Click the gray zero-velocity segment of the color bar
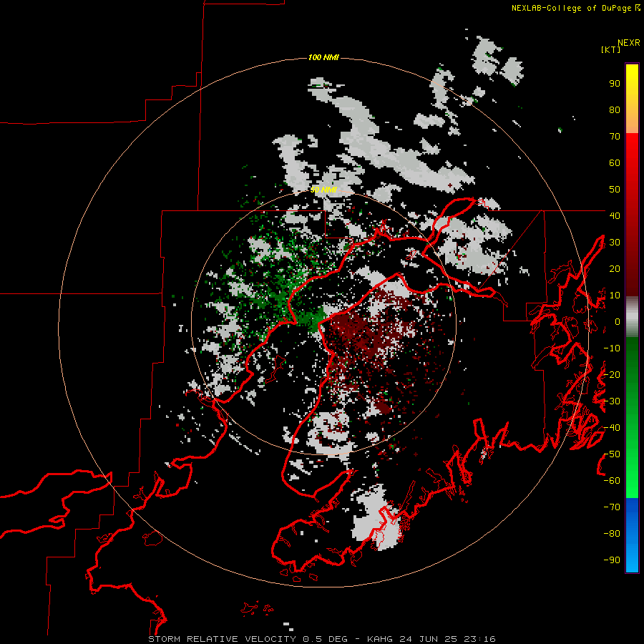The width and height of the screenshot is (644, 644). pos(632,317)
